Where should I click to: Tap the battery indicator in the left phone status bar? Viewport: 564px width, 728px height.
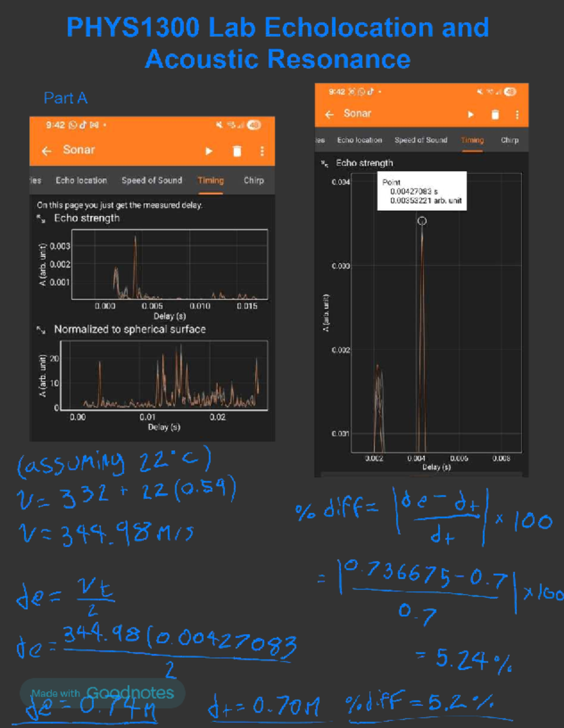click(254, 125)
